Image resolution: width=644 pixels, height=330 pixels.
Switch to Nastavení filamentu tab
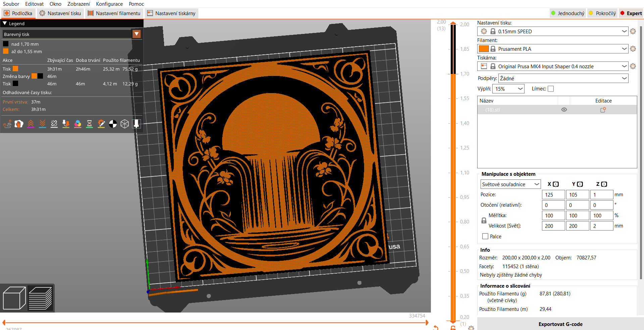[114, 13]
